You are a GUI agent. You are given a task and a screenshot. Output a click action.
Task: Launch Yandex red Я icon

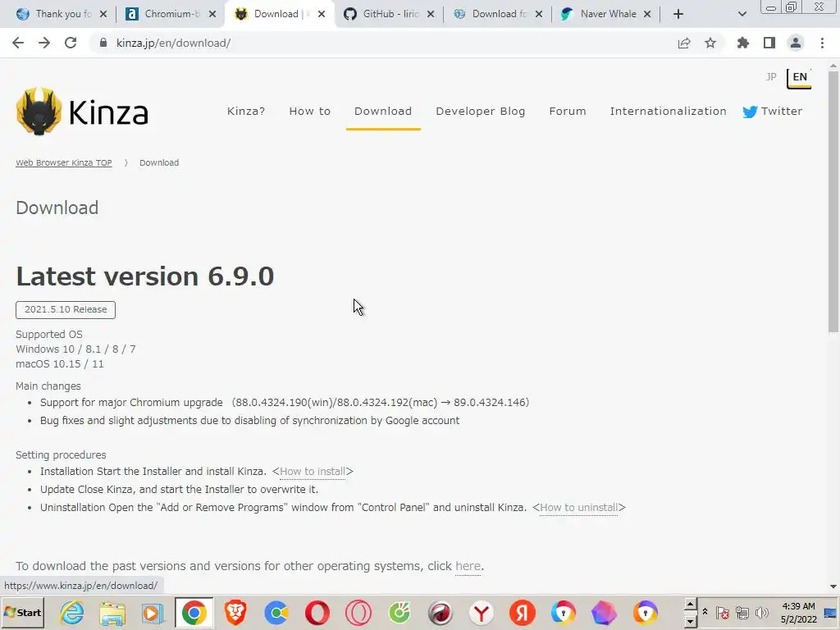coord(523,613)
